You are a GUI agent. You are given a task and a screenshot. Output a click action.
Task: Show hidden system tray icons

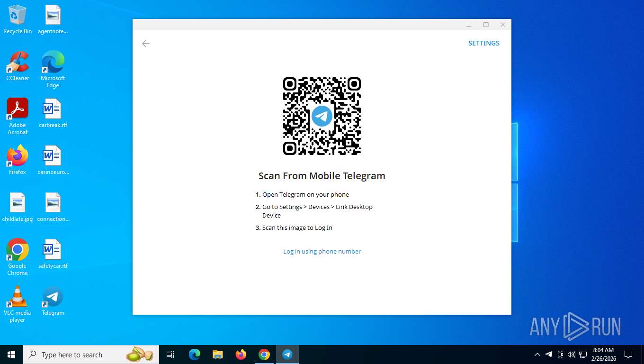537,355
